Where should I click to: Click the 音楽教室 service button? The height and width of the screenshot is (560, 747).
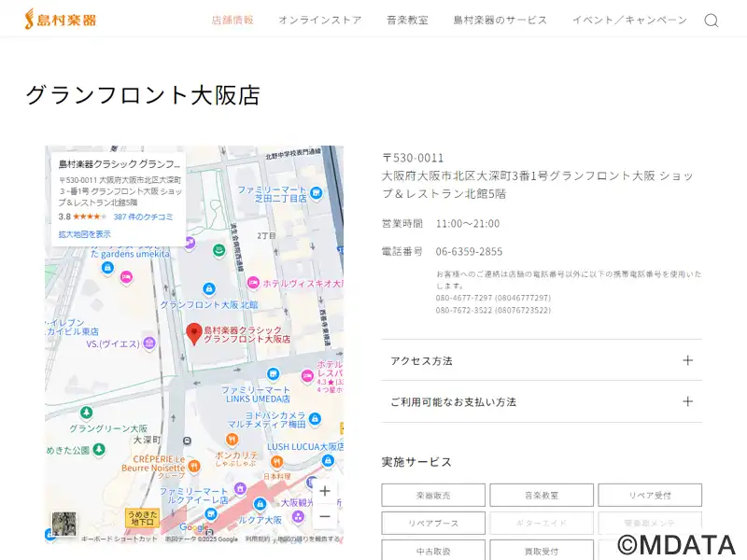(x=542, y=496)
